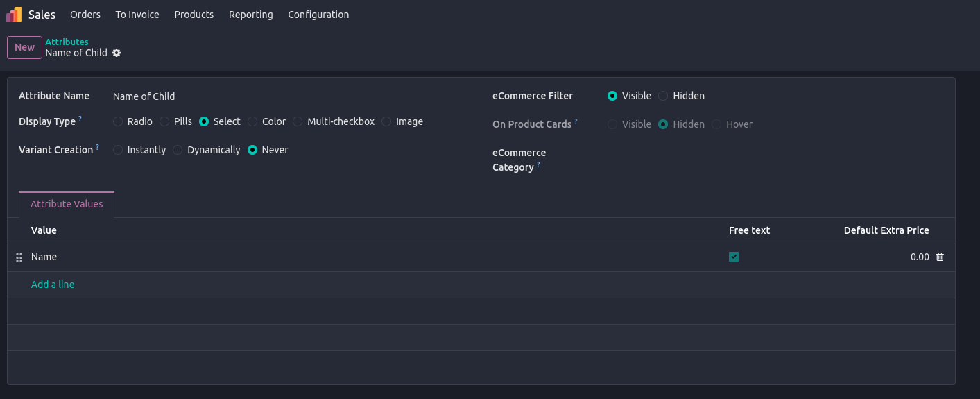Choose Instantly for Variant Creation

point(118,150)
